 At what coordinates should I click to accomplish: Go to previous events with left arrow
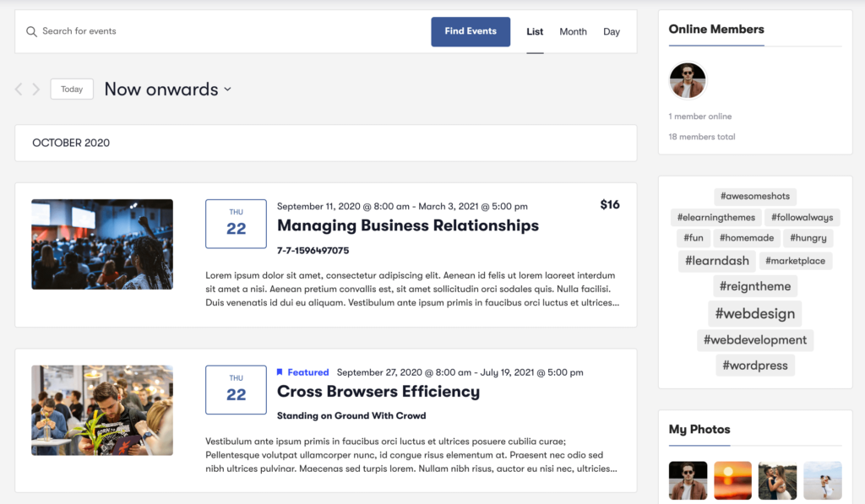click(x=19, y=89)
